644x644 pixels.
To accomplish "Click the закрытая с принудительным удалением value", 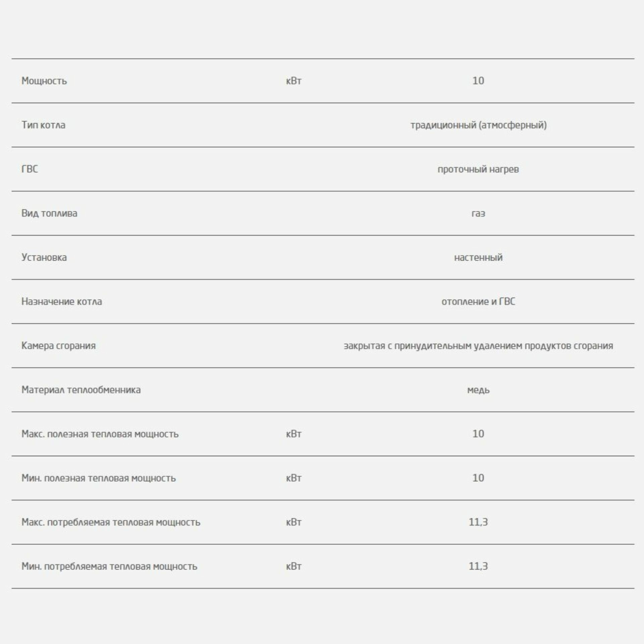I will [478, 345].
